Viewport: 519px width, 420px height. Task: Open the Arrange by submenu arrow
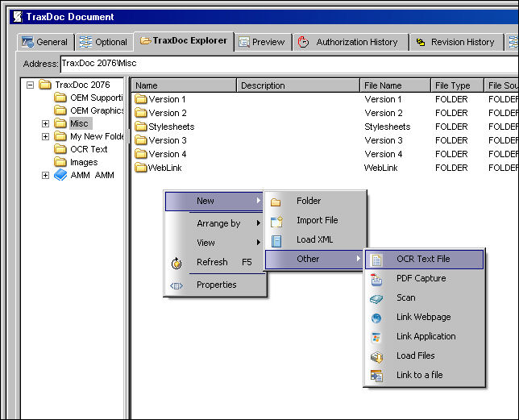tap(259, 223)
